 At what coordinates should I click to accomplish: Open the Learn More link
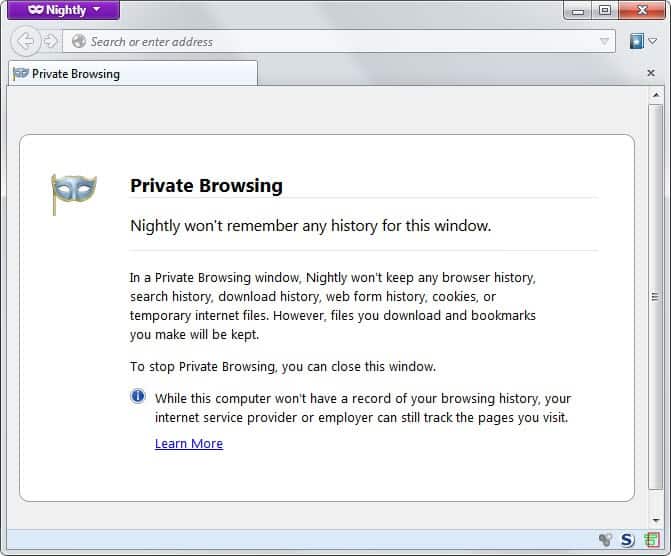pyautogui.click(x=189, y=443)
